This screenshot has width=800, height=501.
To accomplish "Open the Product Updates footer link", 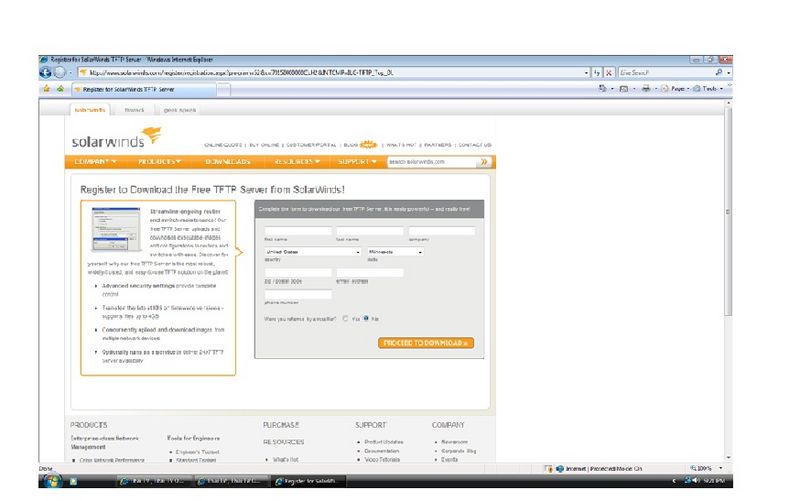I will [x=384, y=442].
